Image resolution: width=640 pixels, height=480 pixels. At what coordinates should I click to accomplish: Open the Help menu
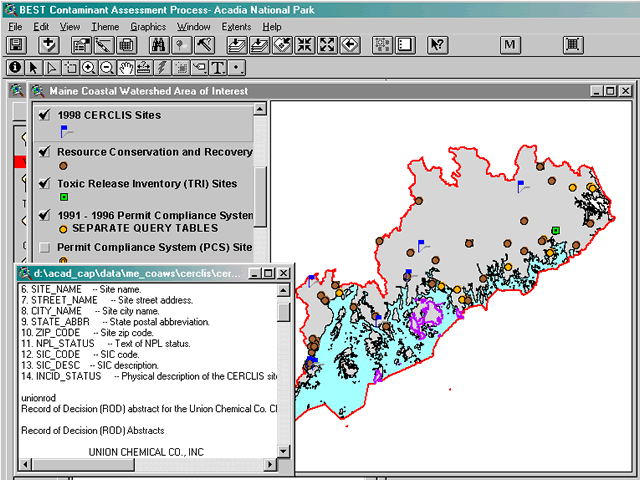[x=272, y=27]
